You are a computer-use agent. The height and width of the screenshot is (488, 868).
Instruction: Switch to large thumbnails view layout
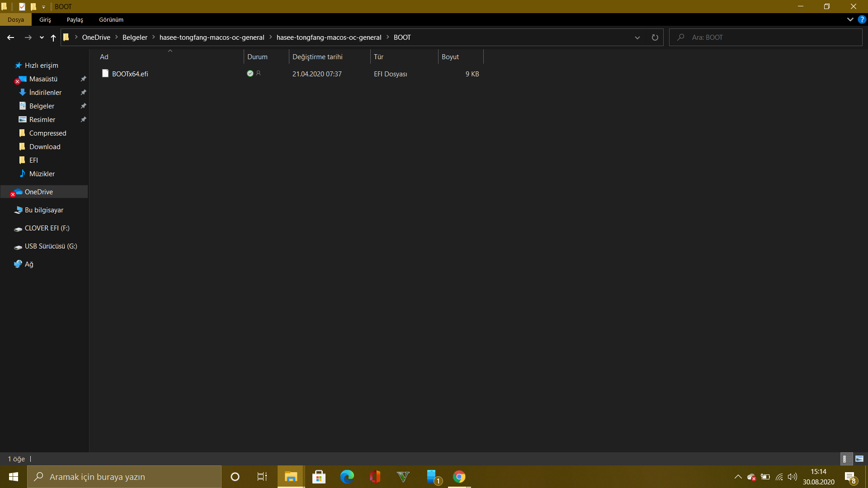pos(859,459)
